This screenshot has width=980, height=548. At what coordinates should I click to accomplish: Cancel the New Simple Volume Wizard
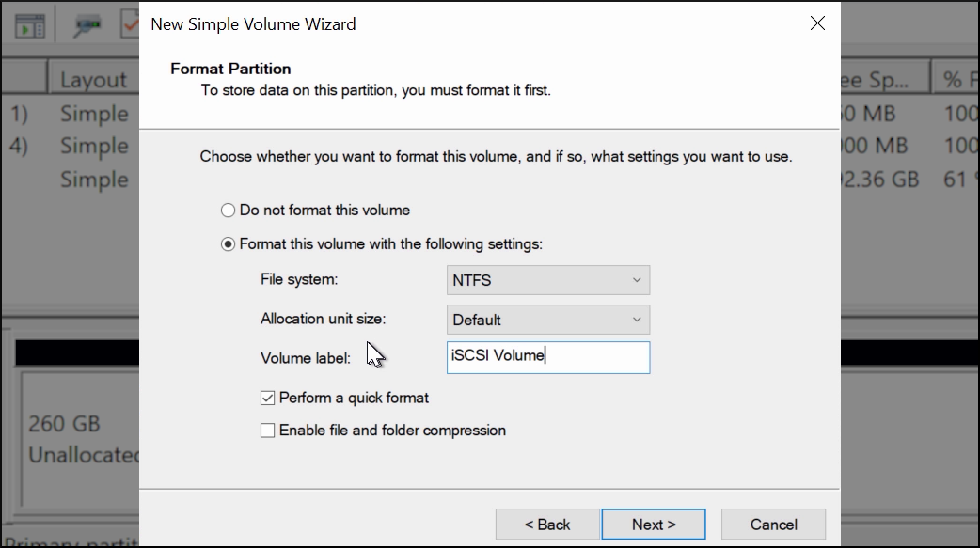pyautogui.click(x=773, y=525)
